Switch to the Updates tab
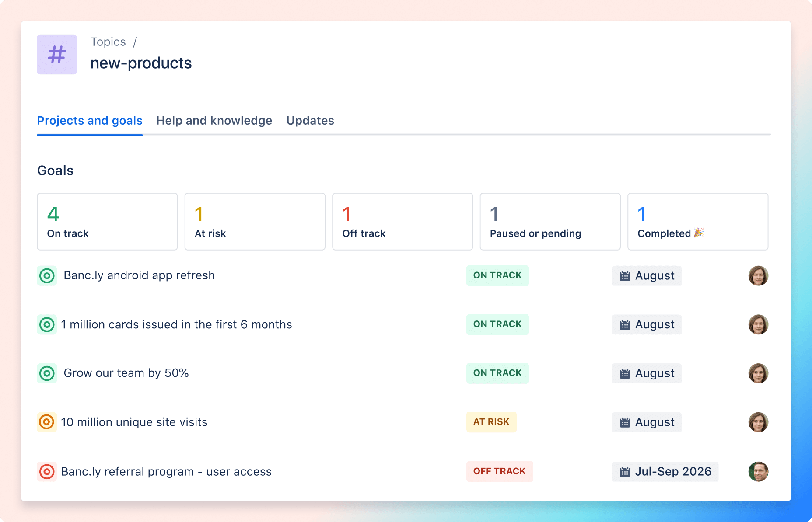Screen dimensions: 812x522 click(x=310, y=121)
